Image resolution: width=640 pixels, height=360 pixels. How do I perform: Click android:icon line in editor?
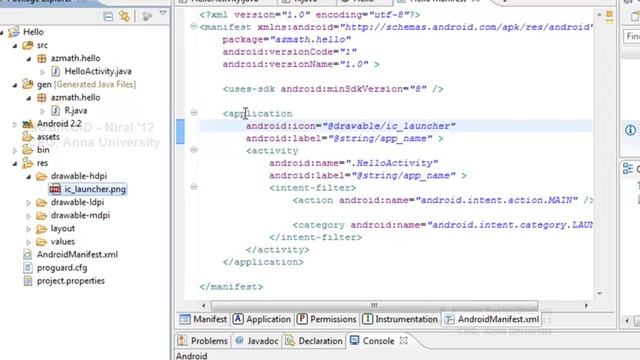coord(350,126)
